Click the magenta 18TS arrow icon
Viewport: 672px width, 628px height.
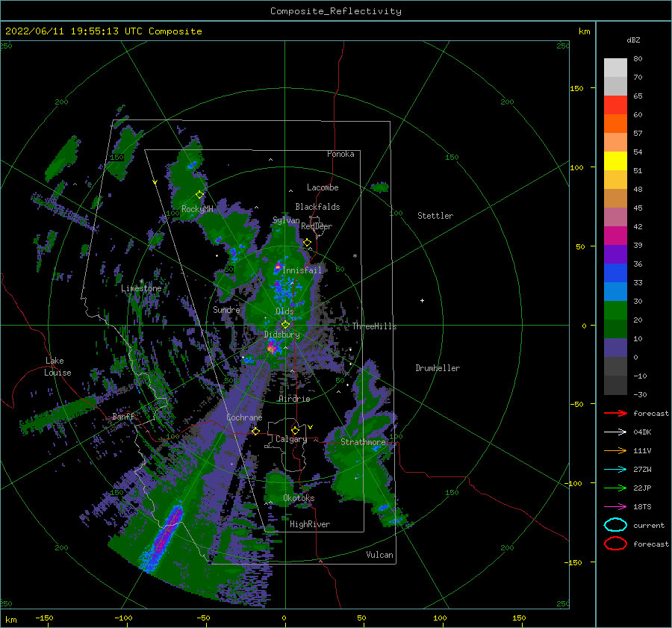[615, 507]
